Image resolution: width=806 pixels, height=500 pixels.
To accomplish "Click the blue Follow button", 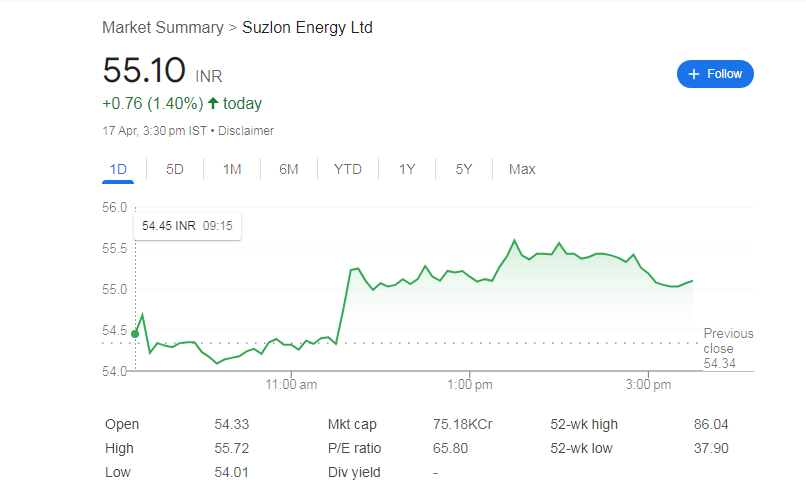I will pos(715,74).
